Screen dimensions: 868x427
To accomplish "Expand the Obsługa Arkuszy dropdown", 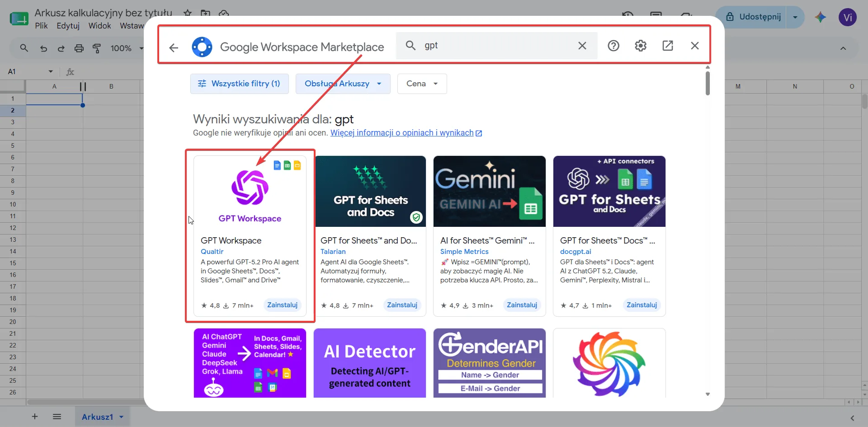I will [x=343, y=84].
